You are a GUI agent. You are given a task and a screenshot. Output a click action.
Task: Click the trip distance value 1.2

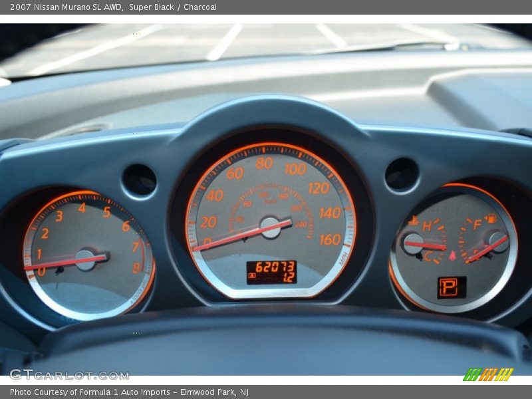tap(289, 278)
